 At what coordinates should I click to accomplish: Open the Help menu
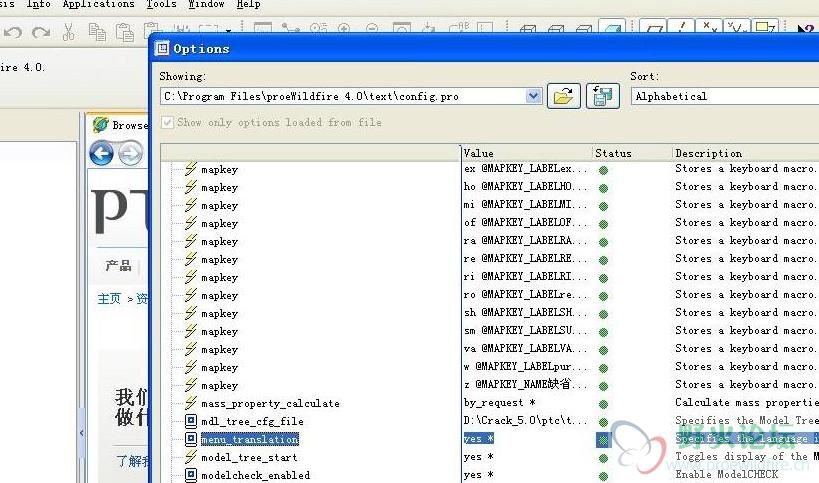(x=248, y=4)
